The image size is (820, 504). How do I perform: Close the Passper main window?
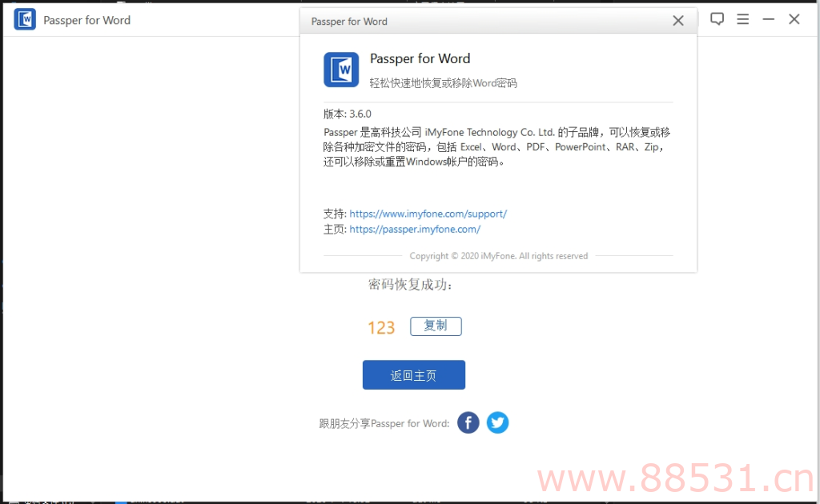tap(794, 19)
